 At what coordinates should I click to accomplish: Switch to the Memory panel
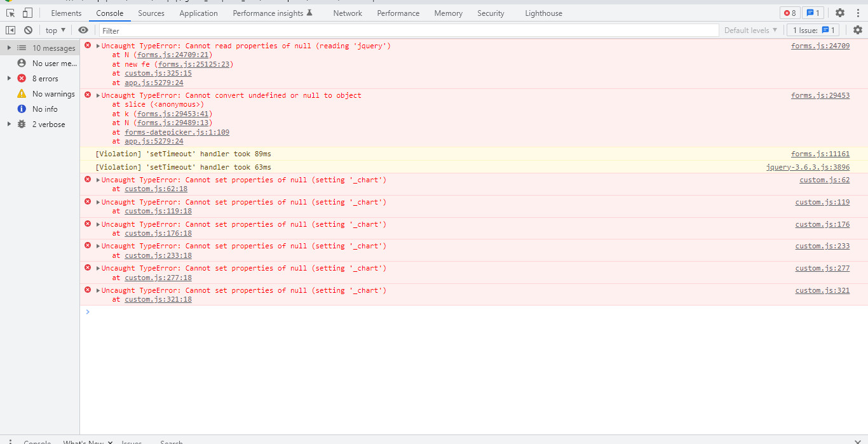(x=448, y=13)
